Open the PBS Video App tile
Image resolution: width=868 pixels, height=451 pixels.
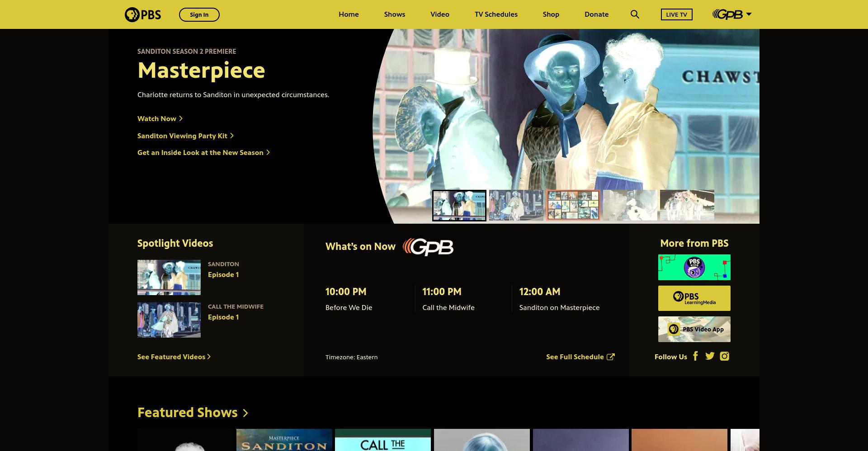click(694, 329)
